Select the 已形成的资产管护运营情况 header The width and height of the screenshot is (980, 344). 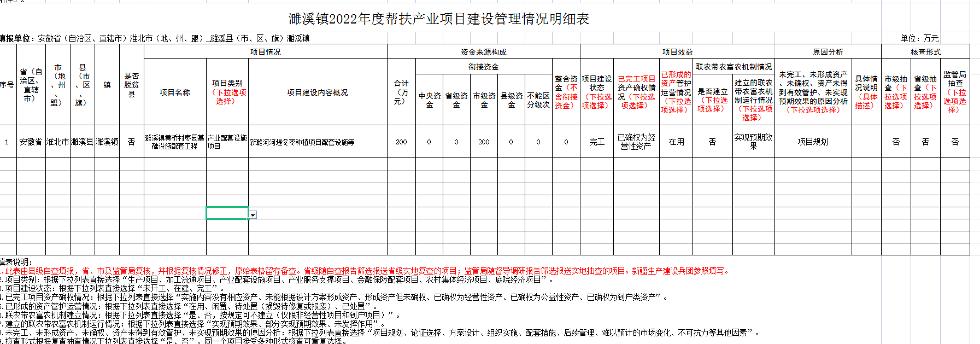tap(676, 92)
